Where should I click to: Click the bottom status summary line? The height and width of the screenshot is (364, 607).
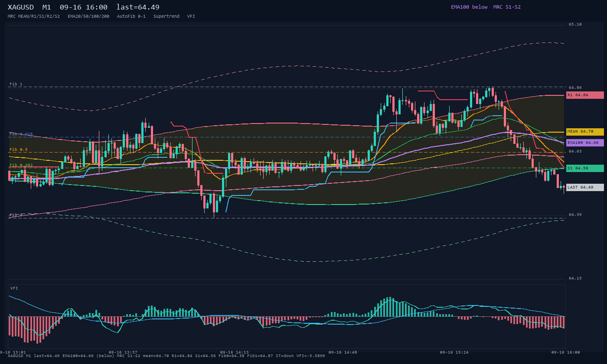coord(166,356)
